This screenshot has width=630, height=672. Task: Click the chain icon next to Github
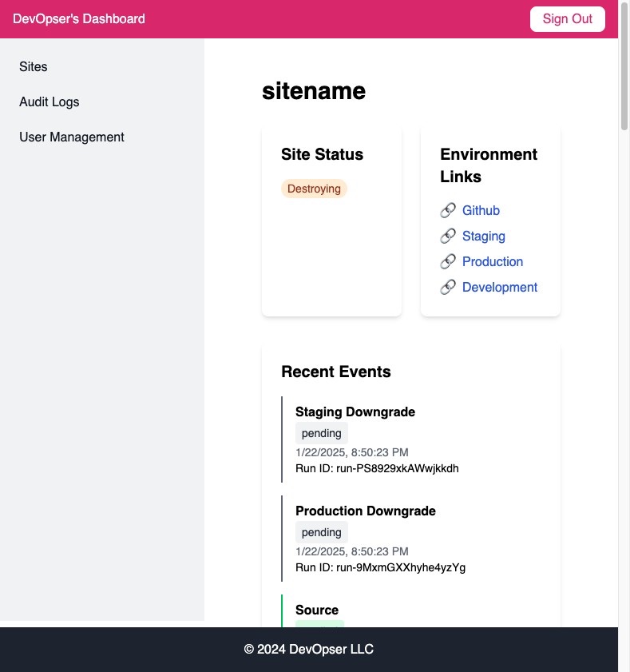click(x=448, y=210)
